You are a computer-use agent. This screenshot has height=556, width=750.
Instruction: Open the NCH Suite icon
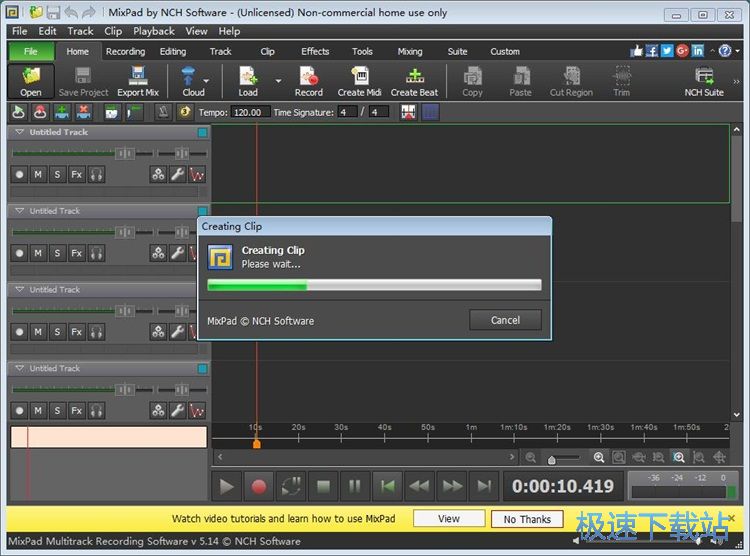click(x=704, y=82)
